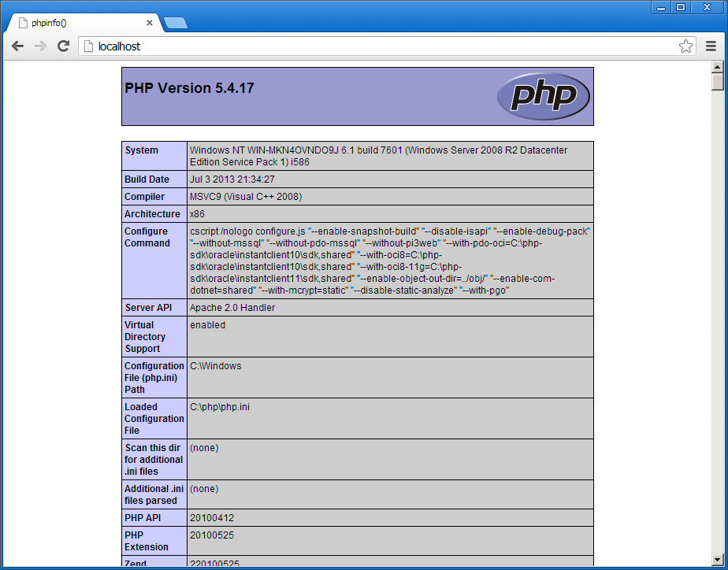Open the Chrome menu hamburger icon
The image size is (728, 570).
point(711,46)
